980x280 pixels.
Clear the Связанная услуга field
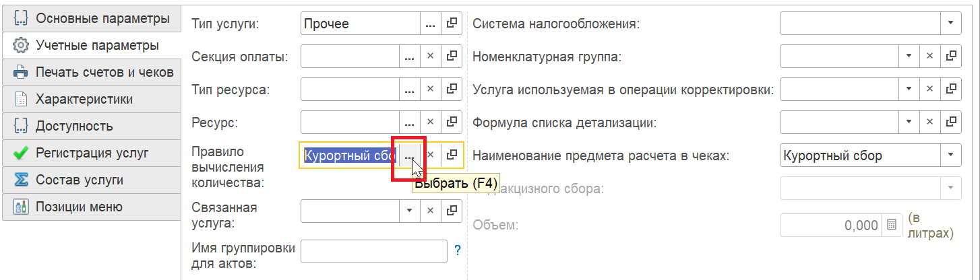[x=430, y=211]
